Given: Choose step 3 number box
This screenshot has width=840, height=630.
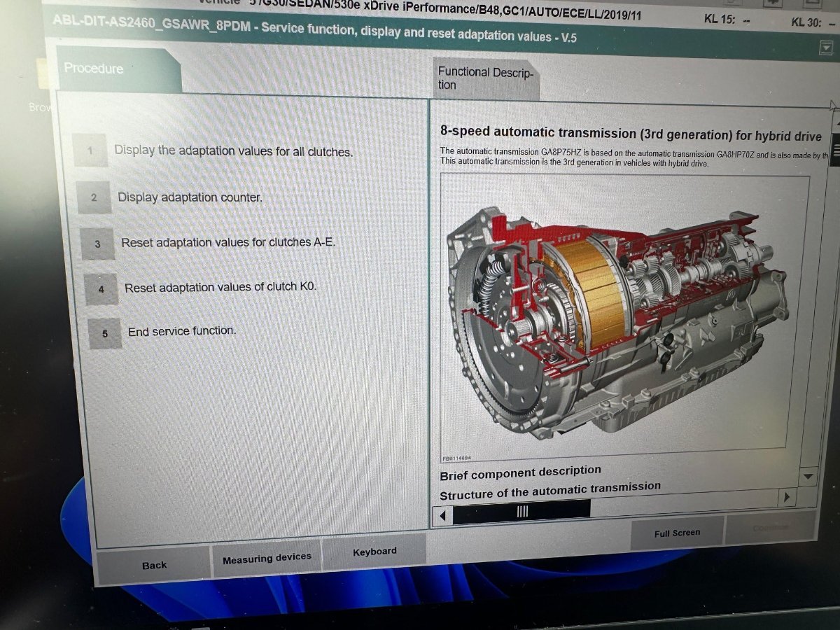Looking at the screenshot, I should pyautogui.click(x=98, y=244).
